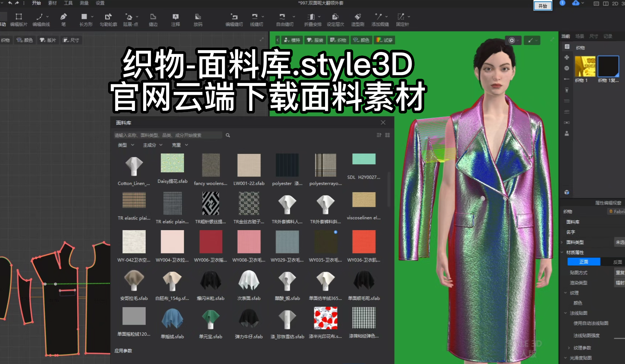Select the WY006 red fabric swatch
This screenshot has width=625, height=364.
pyautogui.click(x=210, y=242)
